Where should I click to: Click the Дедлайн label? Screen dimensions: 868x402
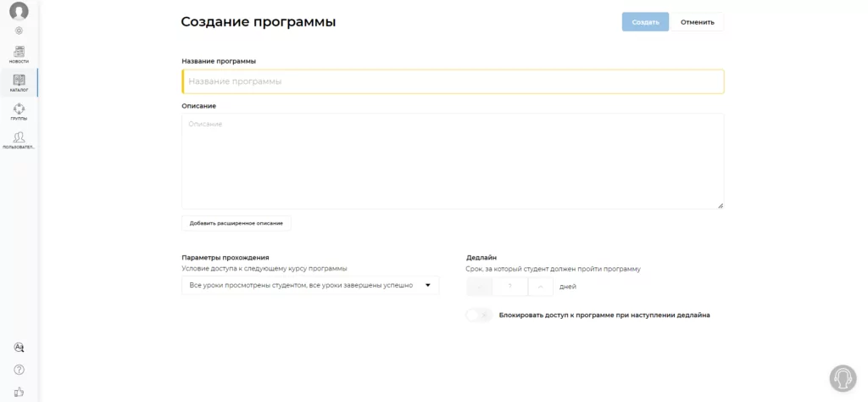[481, 258]
